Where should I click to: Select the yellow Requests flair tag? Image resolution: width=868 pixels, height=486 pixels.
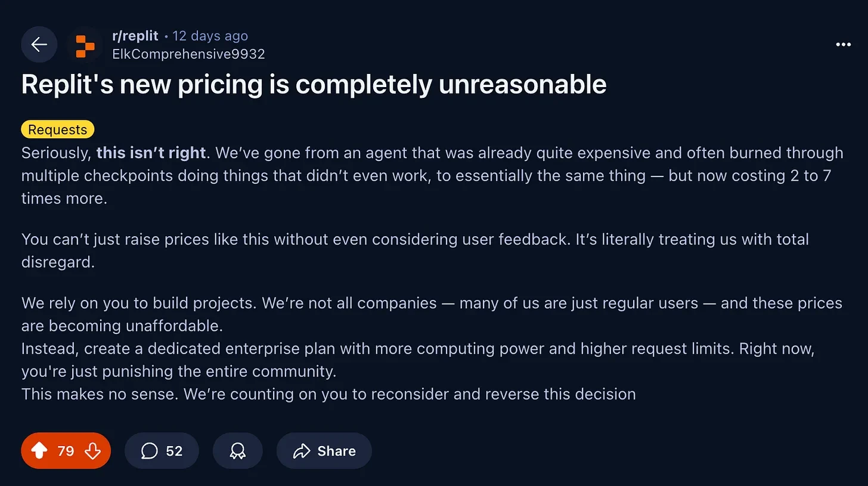point(58,129)
